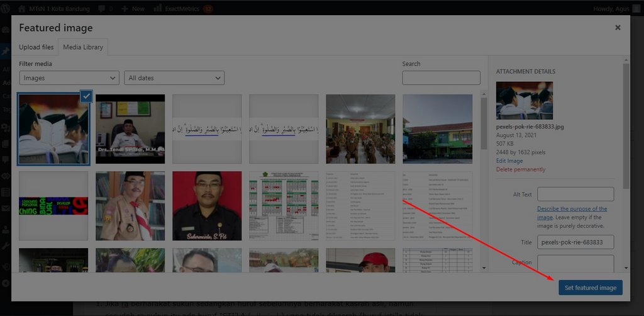Click the Alt Text input field
644x316 pixels.
point(575,194)
